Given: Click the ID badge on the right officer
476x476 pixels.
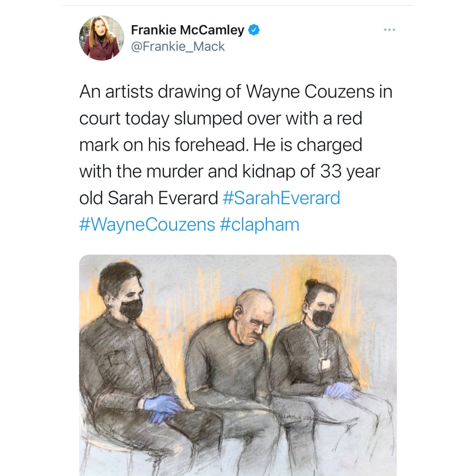Looking at the screenshot, I should [x=325, y=364].
